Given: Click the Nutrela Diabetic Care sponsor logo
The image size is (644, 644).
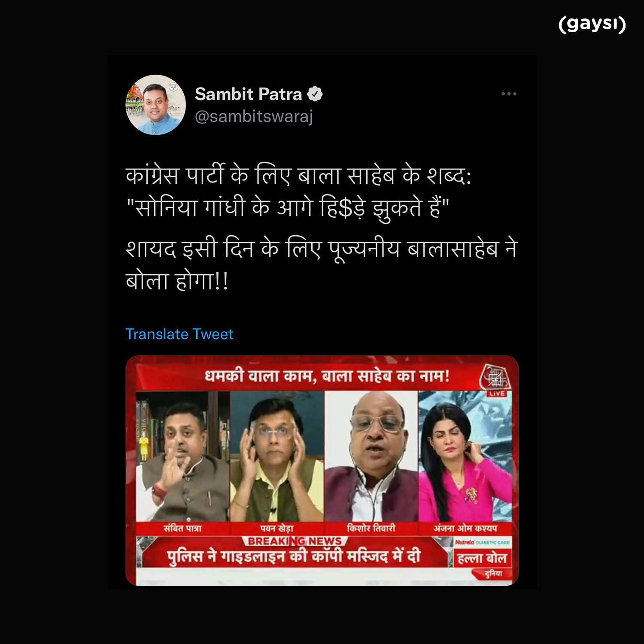Looking at the screenshot, I should (x=482, y=542).
